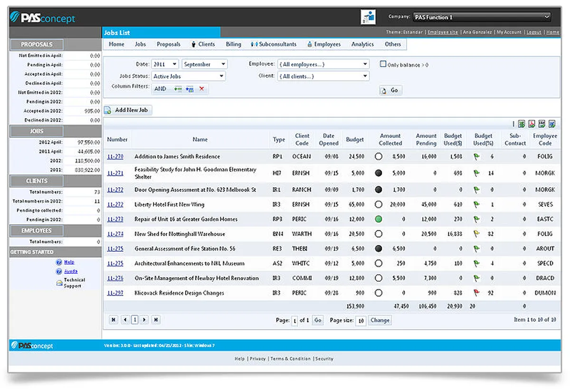Export the jobs list to CSV
This screenshot has height=392, width=570.
pyautogui.click(x=541, y=124)
